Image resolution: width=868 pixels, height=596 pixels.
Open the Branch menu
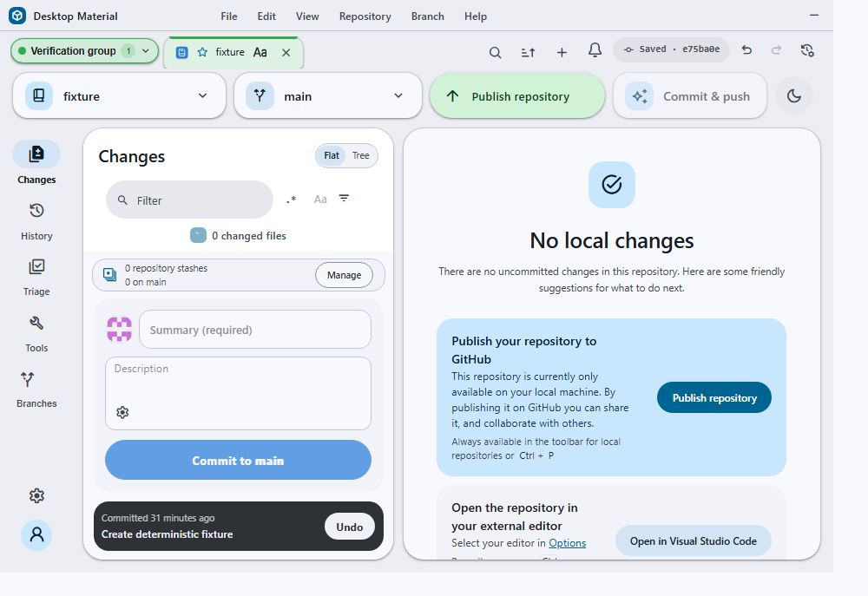pyautogui.click(x=427, y=16)
